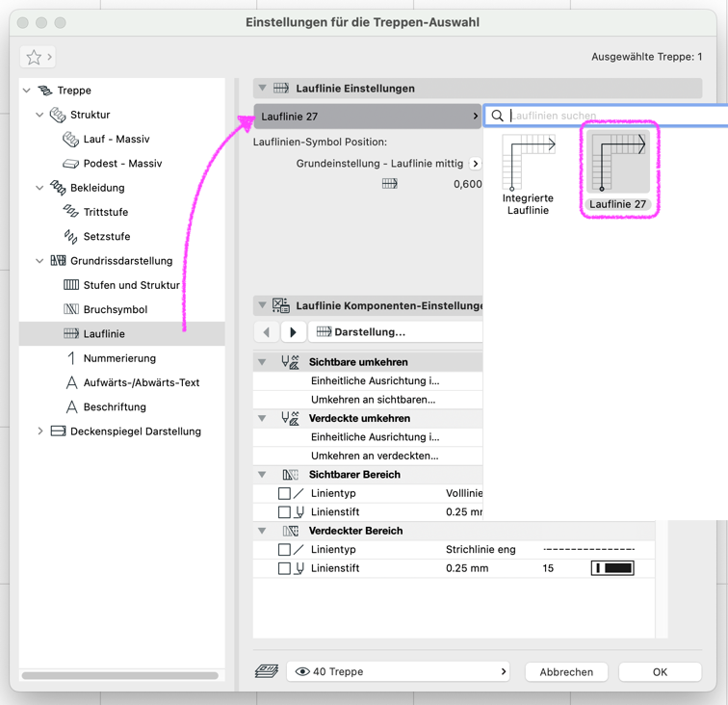728x705 pixels.
Task: Click the 0,600 offset value
Action: 468,184
